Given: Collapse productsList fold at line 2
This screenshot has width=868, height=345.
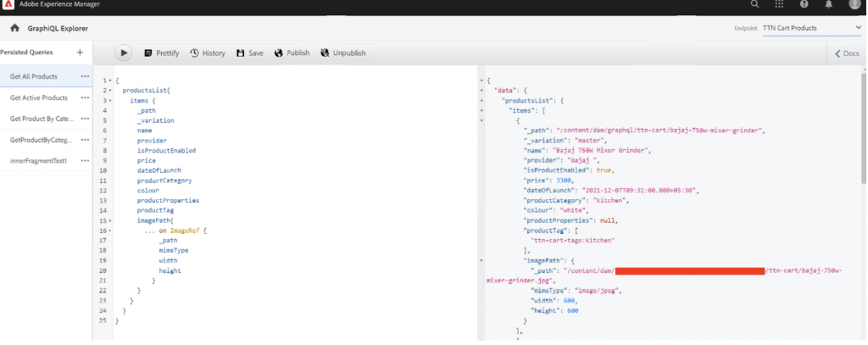Looking at the screenshot, I should point(110,90).
